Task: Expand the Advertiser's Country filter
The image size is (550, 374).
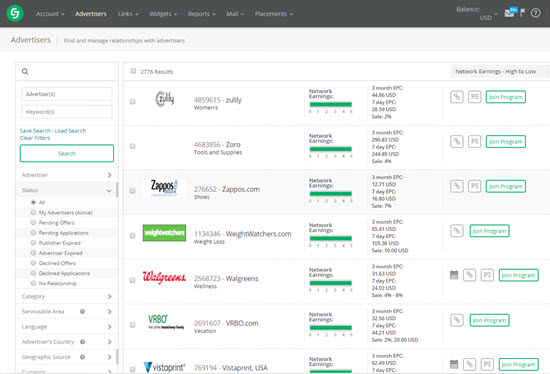Action: [66, 342]
